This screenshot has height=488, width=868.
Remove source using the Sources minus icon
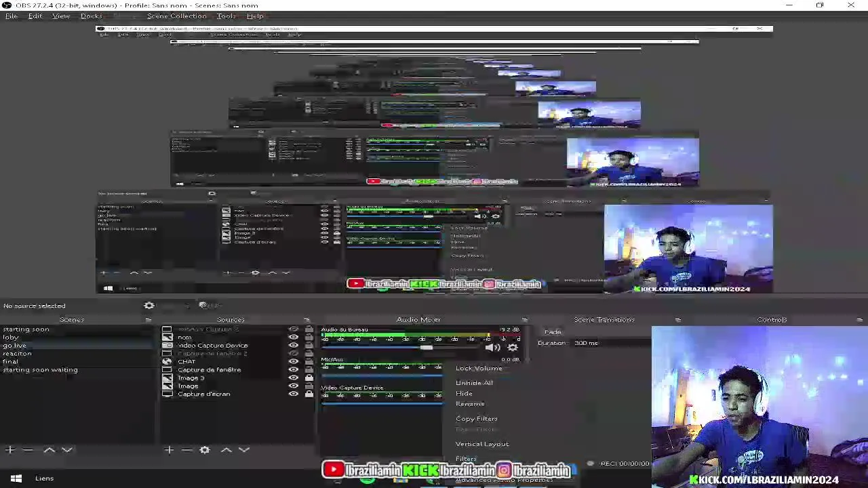186,449
